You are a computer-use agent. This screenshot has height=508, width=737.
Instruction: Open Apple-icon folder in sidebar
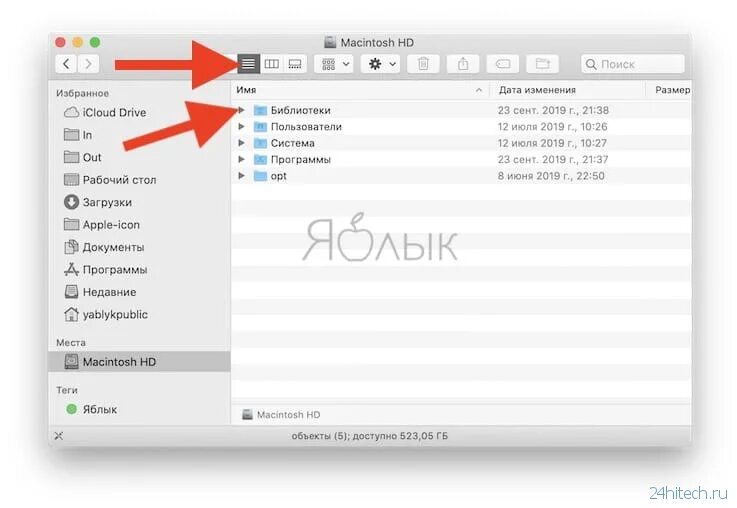coord(102,225)
